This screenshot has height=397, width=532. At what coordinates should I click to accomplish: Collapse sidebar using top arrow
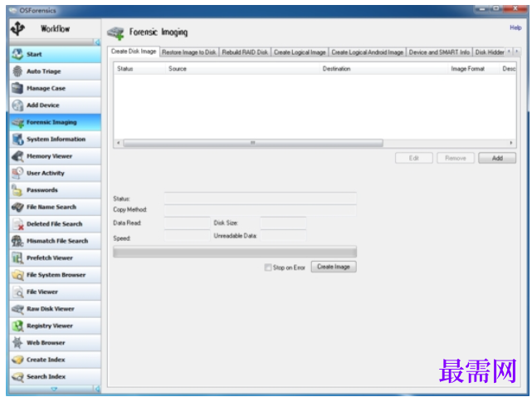(97, 42)
